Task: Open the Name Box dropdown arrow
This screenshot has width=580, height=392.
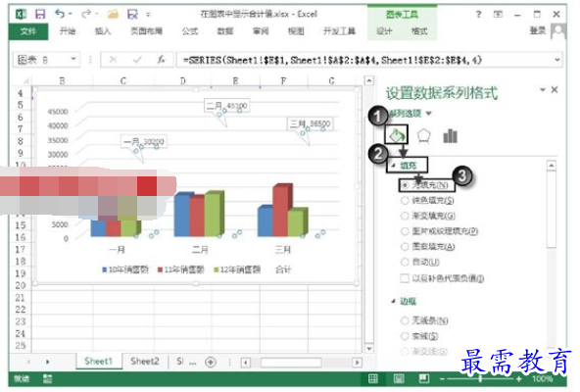Action: pyautogui.click(x=73, y=59)
